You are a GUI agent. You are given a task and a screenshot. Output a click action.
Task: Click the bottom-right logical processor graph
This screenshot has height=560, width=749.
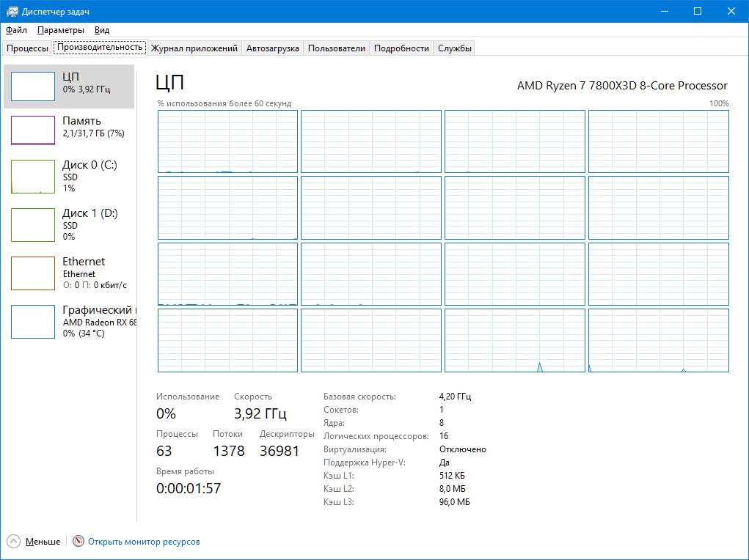click(x=659, y=340)
